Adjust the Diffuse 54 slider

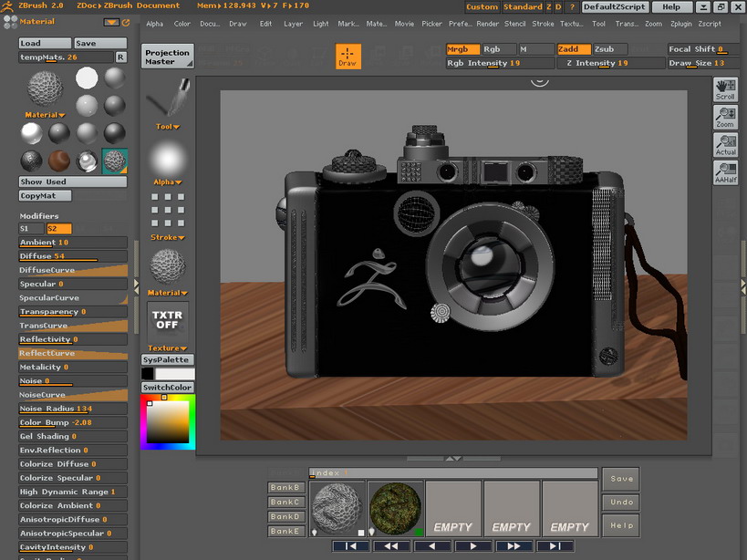(73, 256)
